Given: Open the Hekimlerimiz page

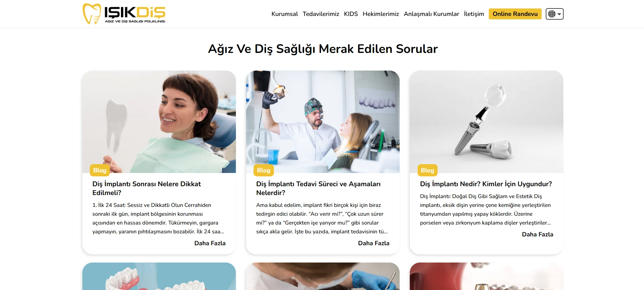Looking at the screenshot, I should click(x=381, y=14).
